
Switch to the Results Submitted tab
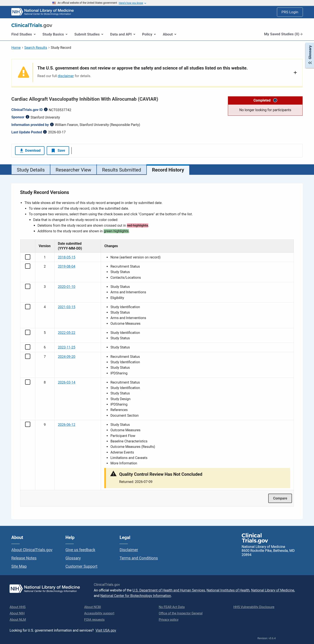tap(122, 170)
